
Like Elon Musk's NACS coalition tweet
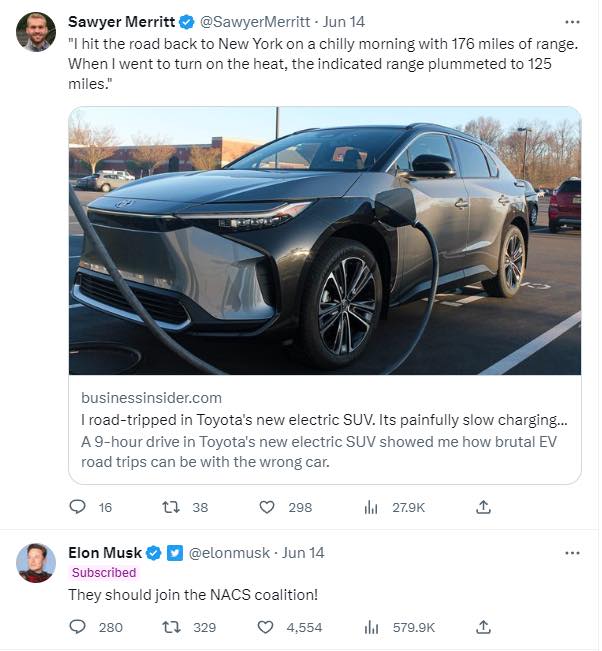coord(266,627)
